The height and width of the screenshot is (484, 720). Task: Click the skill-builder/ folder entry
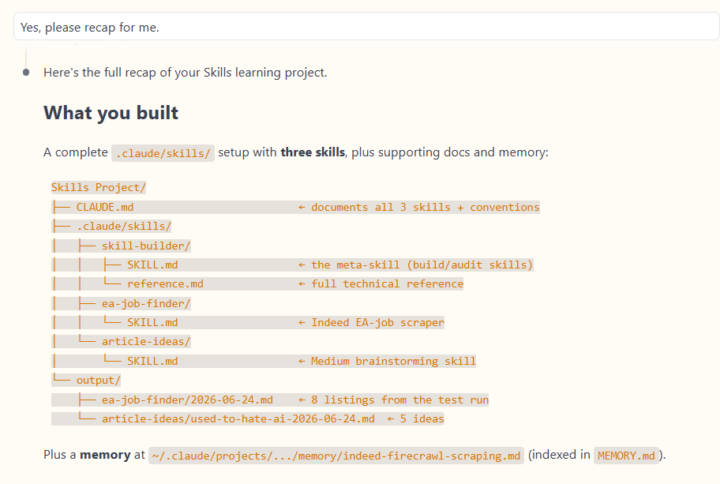(x=146, y=246)
